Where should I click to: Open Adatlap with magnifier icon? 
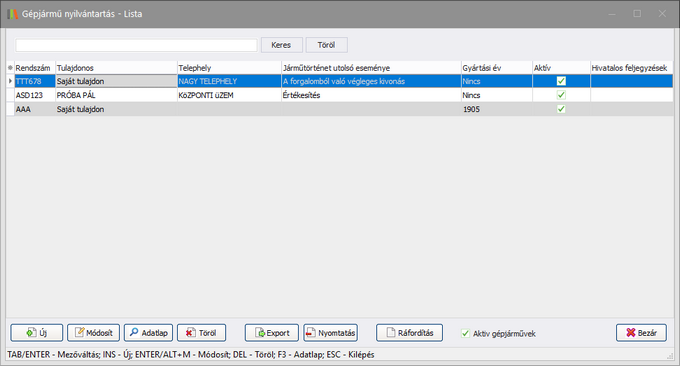click(148, 333)
